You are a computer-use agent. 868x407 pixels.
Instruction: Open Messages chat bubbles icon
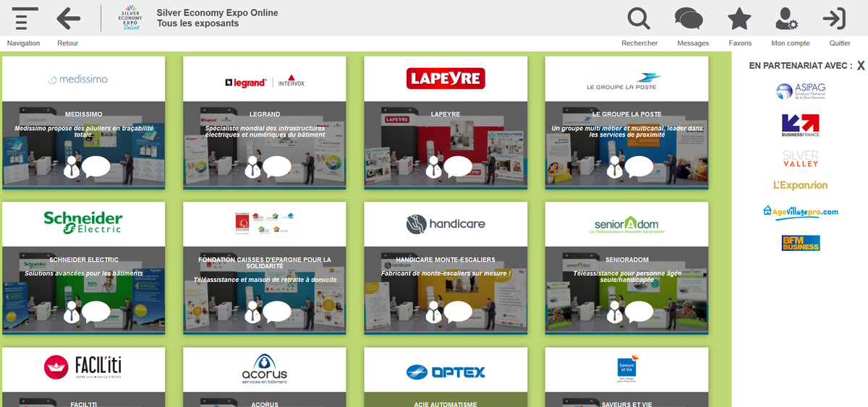[x=689, y=18]
